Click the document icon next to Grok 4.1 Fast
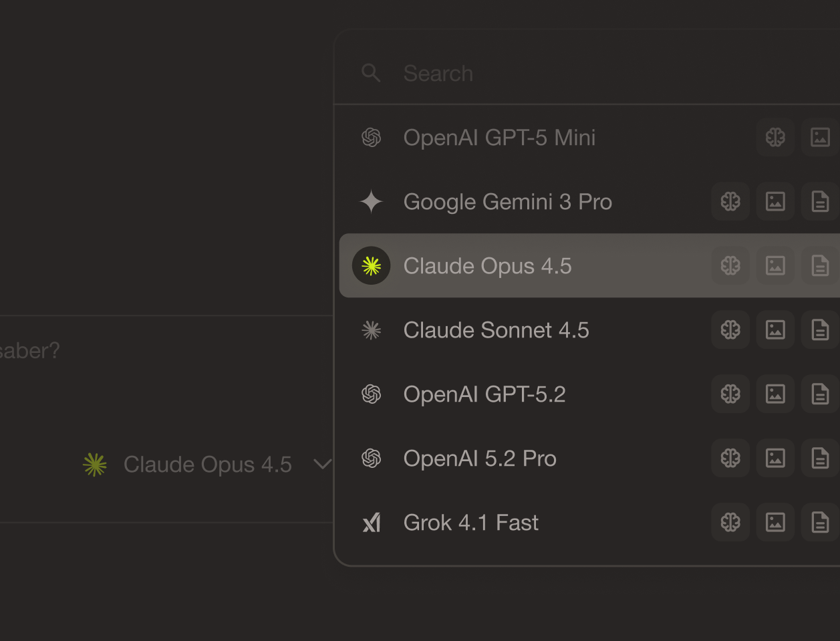 click(x=820, y=522)
